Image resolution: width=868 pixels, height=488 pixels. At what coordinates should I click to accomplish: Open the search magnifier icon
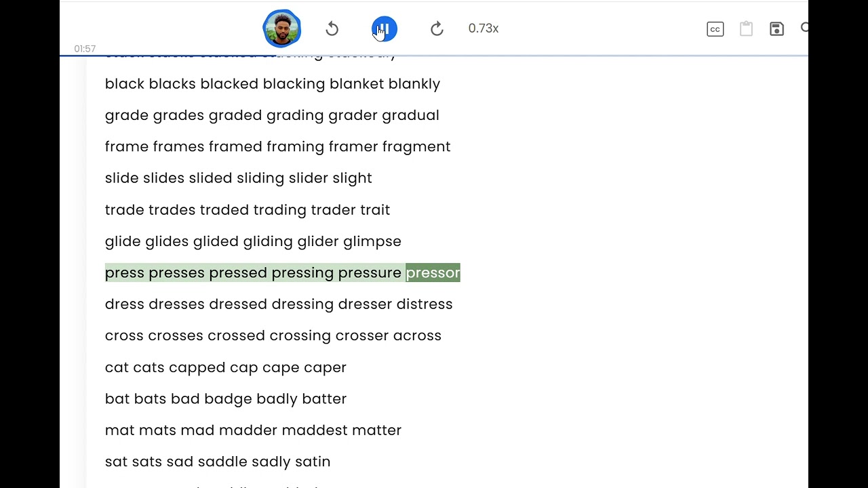(x=804, y=28)
